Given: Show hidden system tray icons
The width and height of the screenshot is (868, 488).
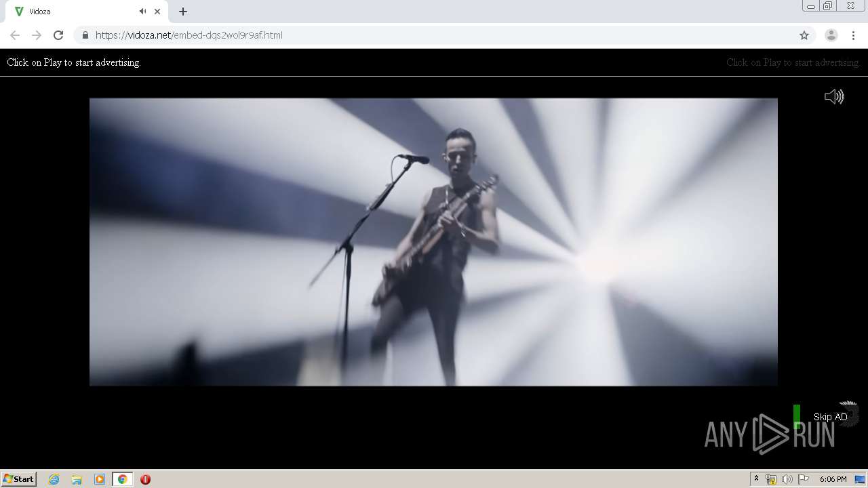Looking at the screenshot, I should click(x=756, y=479).
